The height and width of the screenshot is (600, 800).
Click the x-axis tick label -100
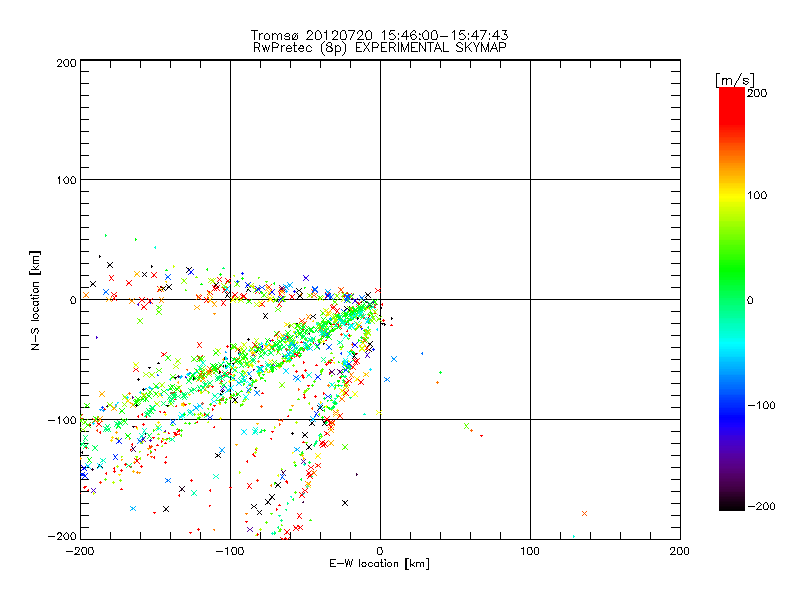pyautogui.click(x=229, y=551)
